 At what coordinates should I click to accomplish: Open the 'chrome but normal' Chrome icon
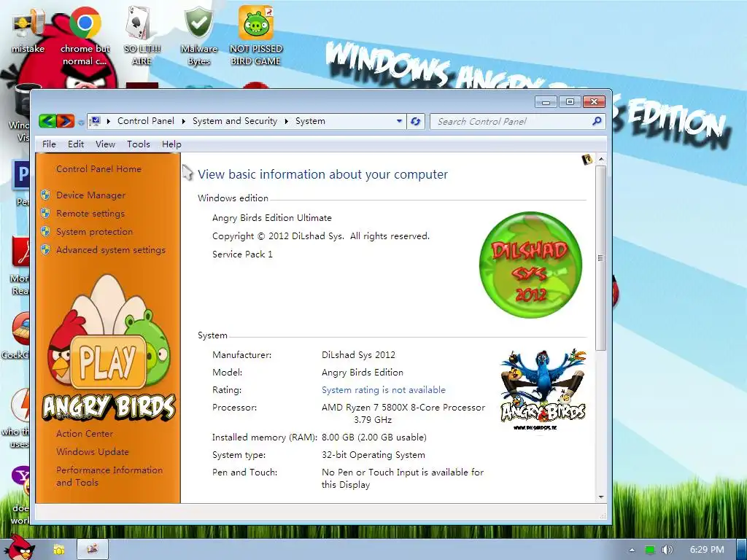[85, 36]
